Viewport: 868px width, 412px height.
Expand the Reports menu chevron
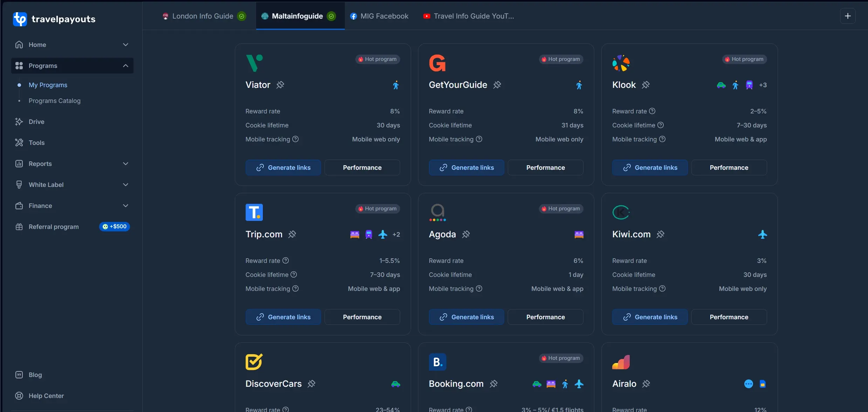[125, 164]
